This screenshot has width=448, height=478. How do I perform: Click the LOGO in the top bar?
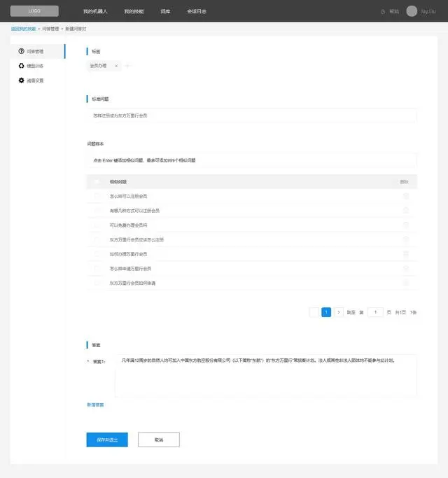click(x=34, y=11)
